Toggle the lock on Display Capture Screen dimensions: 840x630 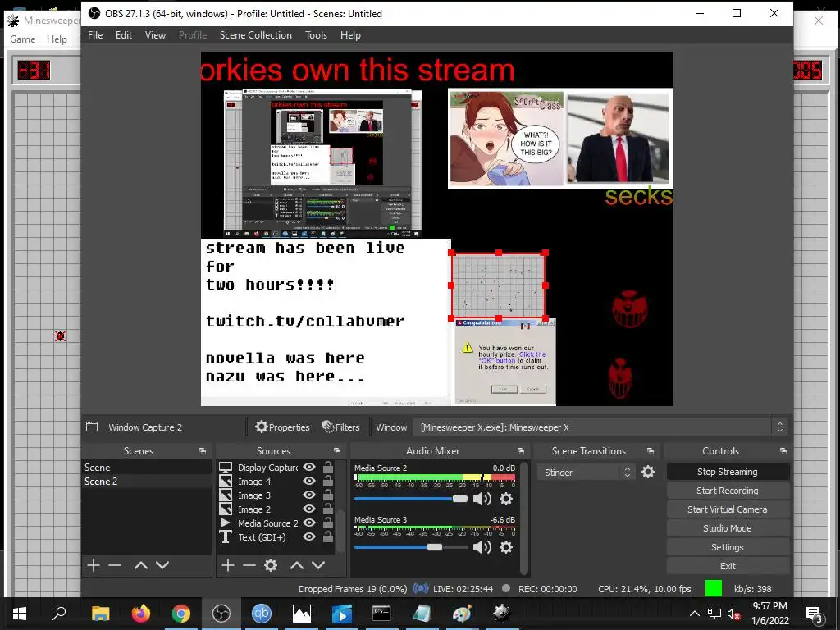coord(328,467)
